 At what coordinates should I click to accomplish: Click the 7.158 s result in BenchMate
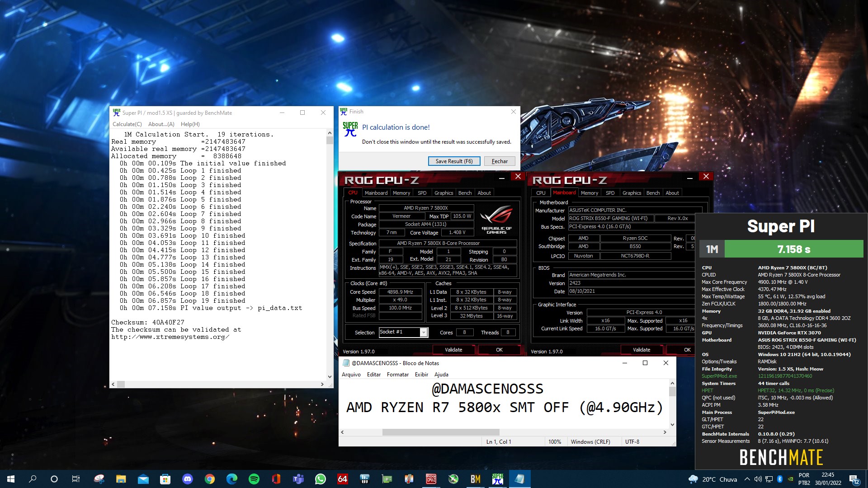(794, 249)
